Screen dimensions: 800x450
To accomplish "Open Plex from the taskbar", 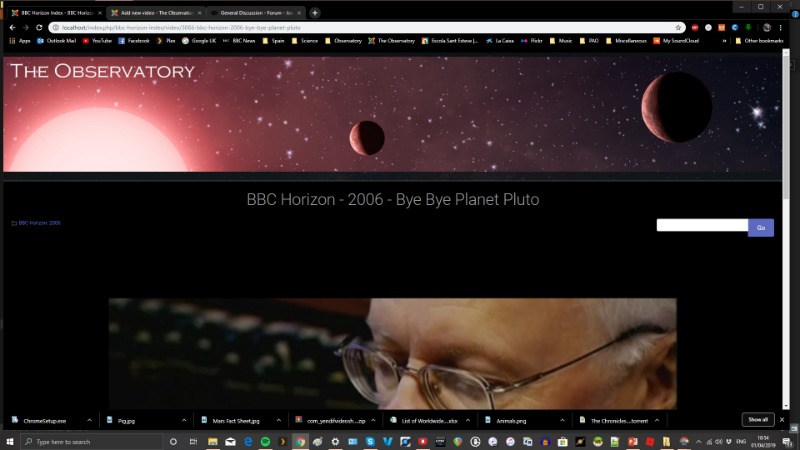I will (x=283, y=441).
